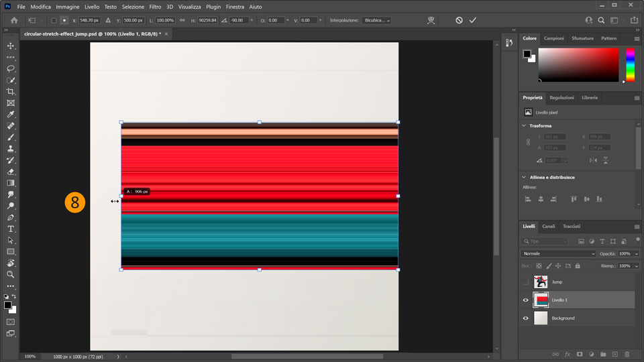
Task: Open the Interpolazione dropdown
Action: coord(376,20)
